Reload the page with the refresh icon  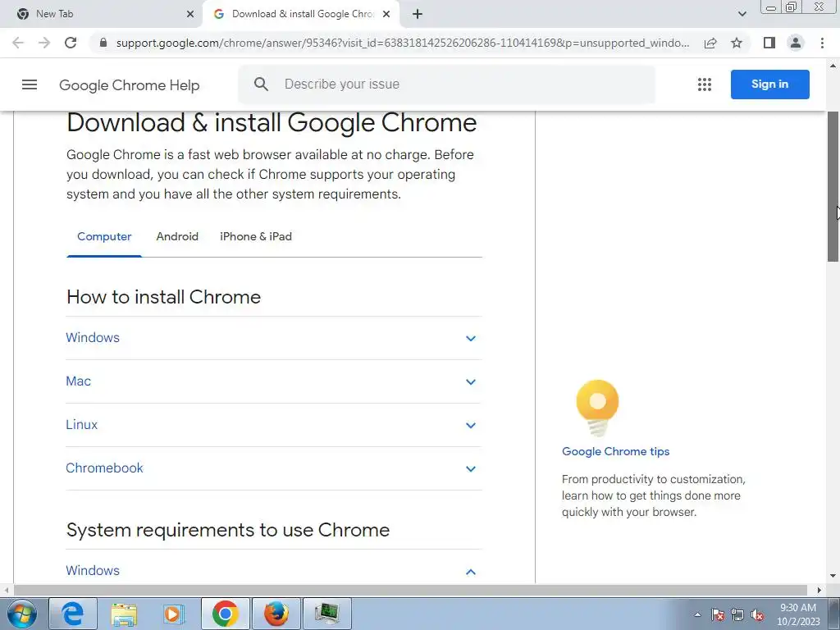(71, 43)
